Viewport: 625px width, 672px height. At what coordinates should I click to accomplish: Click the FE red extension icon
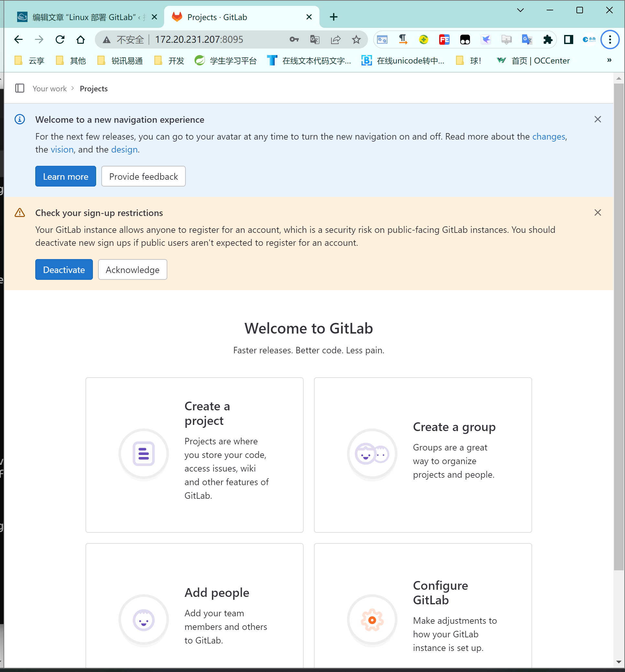(x=444, y=40)
